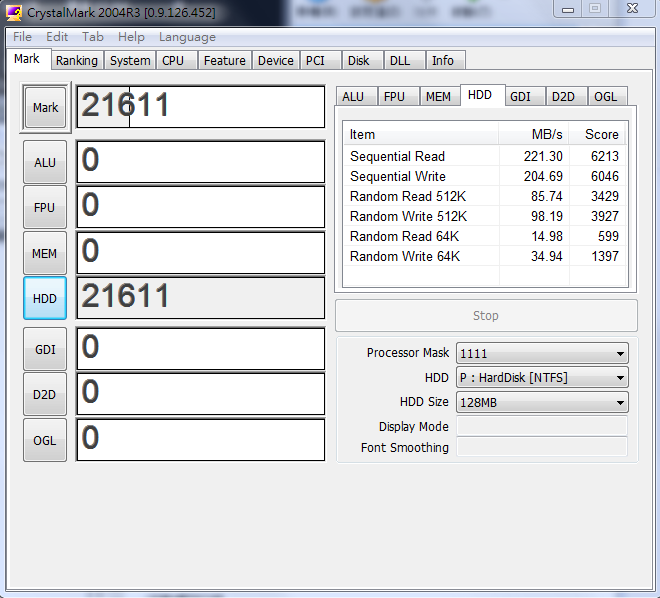Click the Score column header
The width and height of the screenshot is (660, 598).
pyautogui.click(x=597, y=134)
